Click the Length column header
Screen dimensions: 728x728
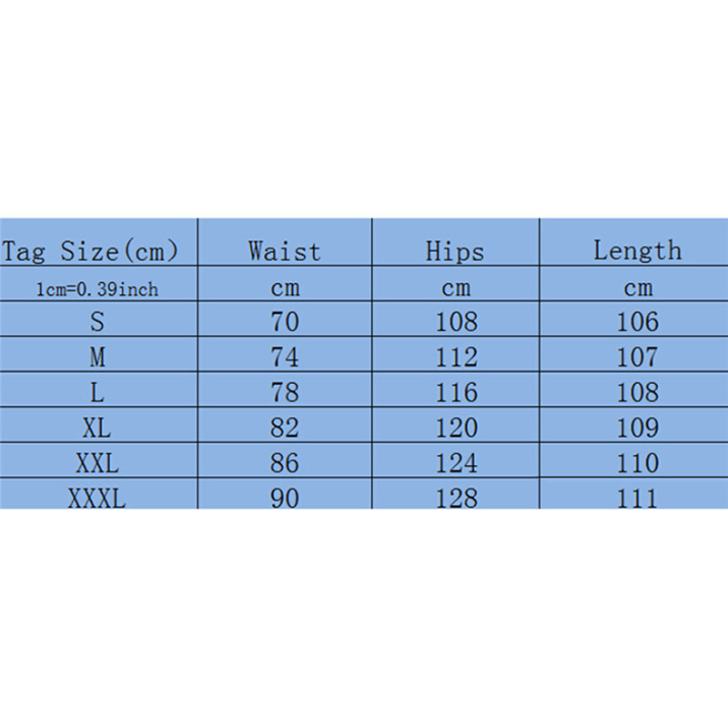coord(637,250)
